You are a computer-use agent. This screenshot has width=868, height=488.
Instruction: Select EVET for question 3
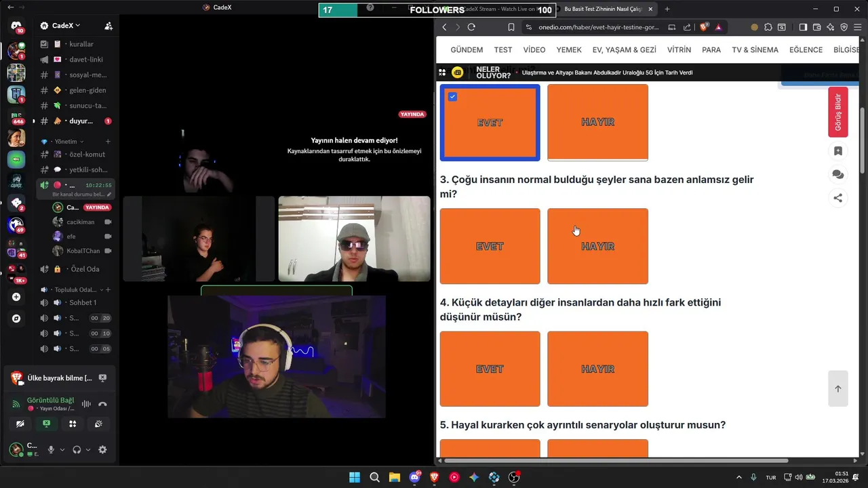[x=490, y=246]
